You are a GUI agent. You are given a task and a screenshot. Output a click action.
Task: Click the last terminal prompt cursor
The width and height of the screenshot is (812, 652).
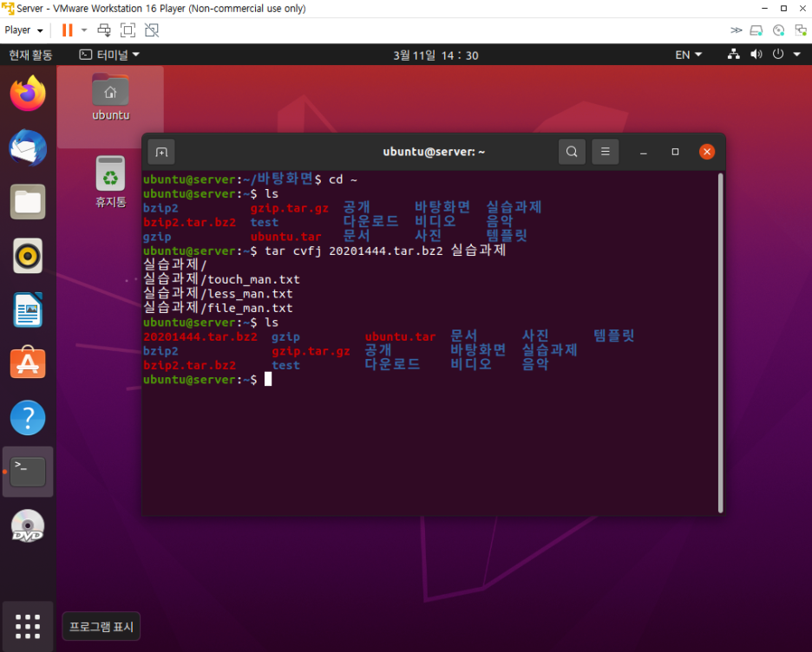tap(268, 379)
